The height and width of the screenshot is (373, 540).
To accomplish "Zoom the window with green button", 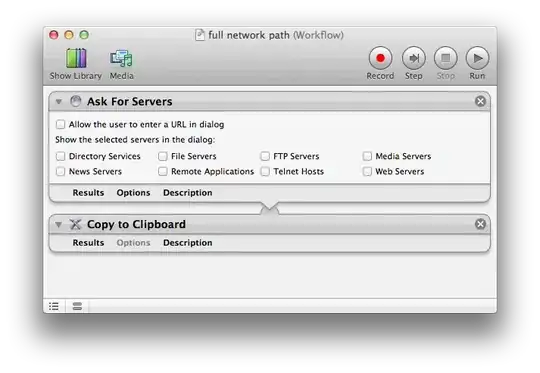I will 84,35.
